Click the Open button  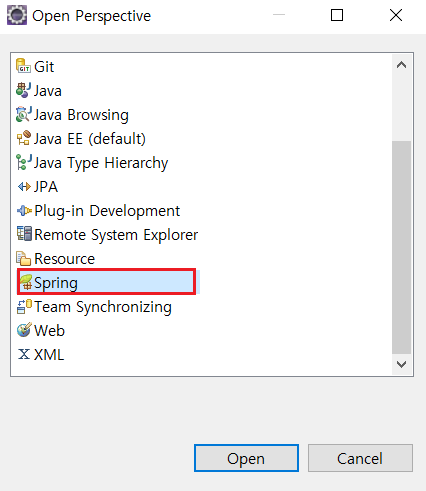[246, 458]
